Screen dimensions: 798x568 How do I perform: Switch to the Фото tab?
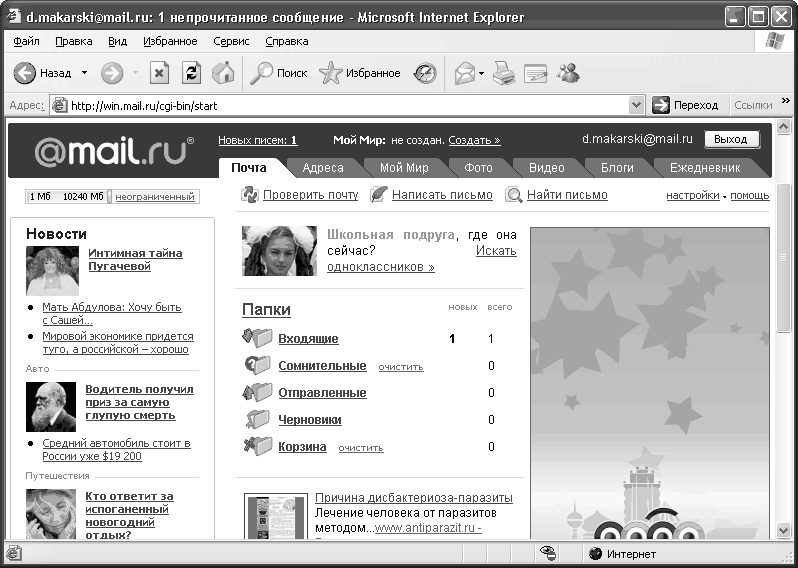point(470,168)
